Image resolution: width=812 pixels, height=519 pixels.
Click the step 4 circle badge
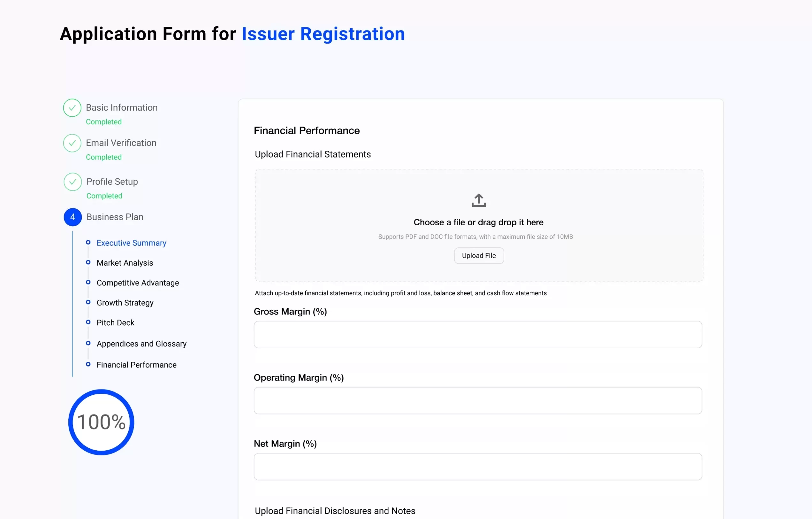(x=73, y=217)
